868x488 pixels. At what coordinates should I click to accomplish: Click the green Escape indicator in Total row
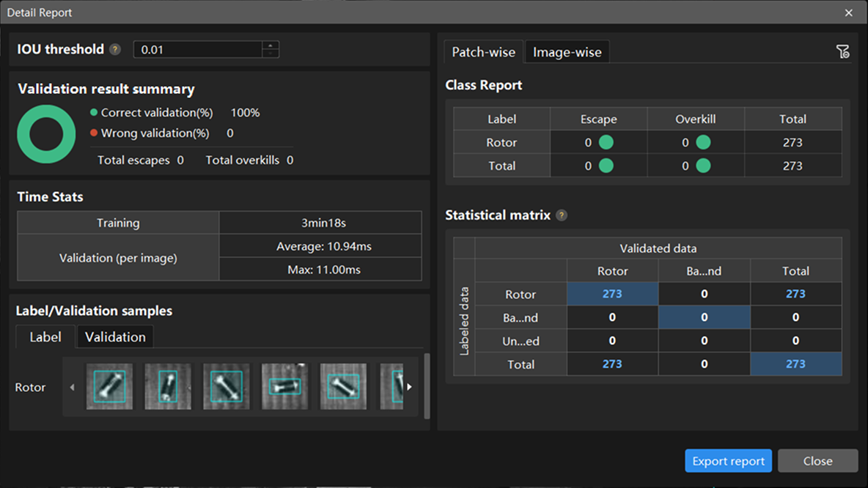[606, 166]
